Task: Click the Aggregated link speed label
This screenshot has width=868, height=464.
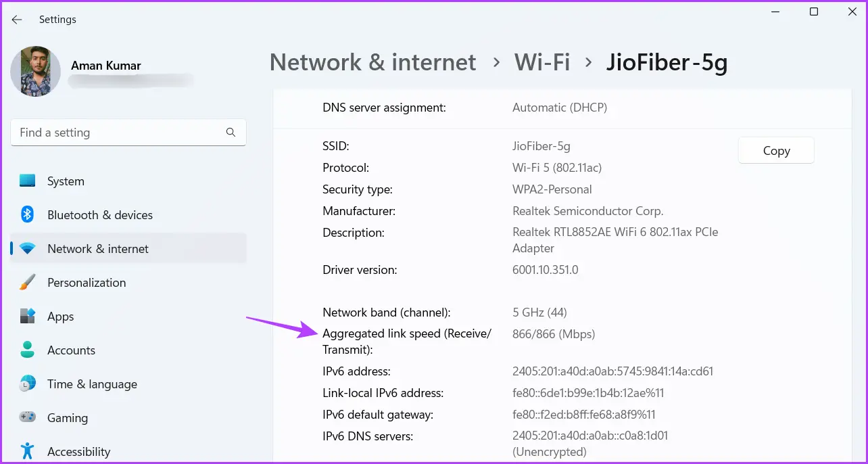Action: click(407, 342)
